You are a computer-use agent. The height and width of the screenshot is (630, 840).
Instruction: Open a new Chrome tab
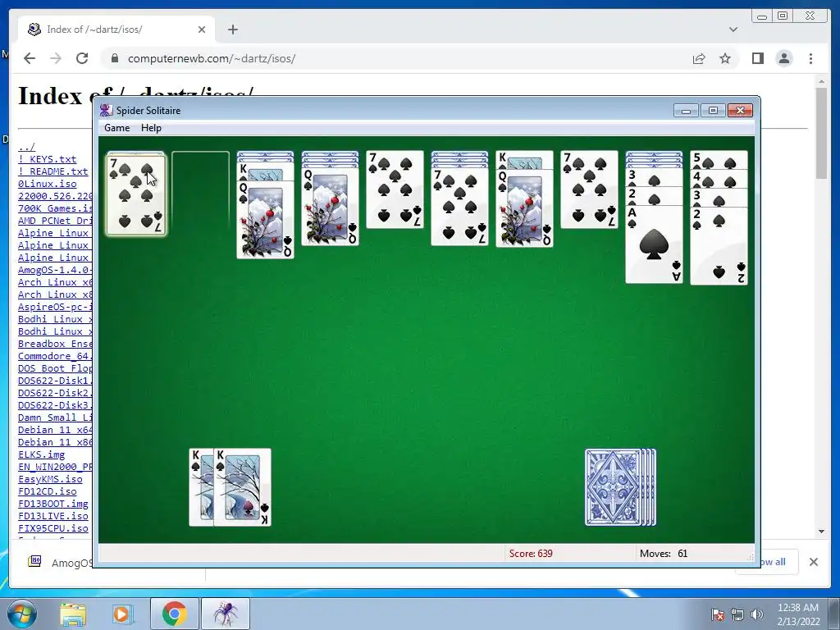point(232,30)
